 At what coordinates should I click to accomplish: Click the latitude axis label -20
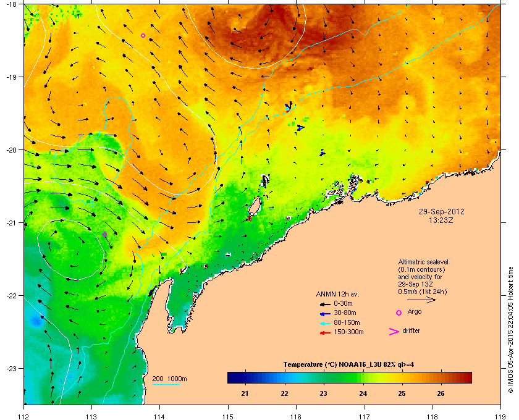(x=11, y=149)
